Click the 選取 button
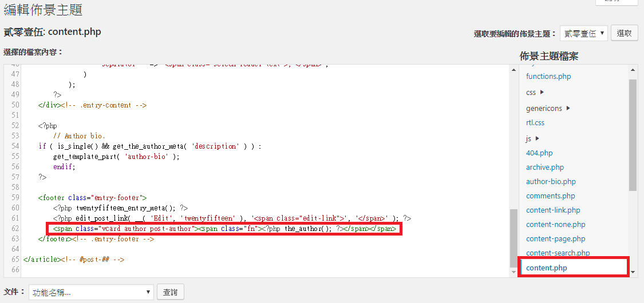The image size is (644, 303). 624,34
